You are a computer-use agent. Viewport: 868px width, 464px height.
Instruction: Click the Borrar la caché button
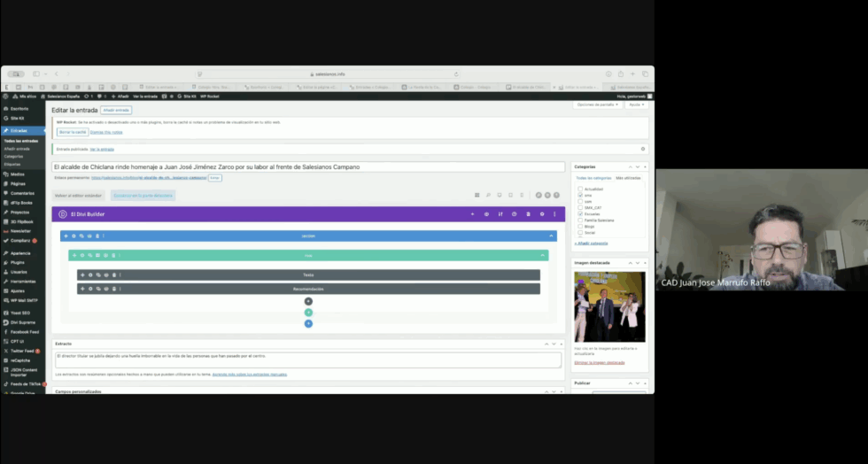pyautogui.click(x=74, y=132)
